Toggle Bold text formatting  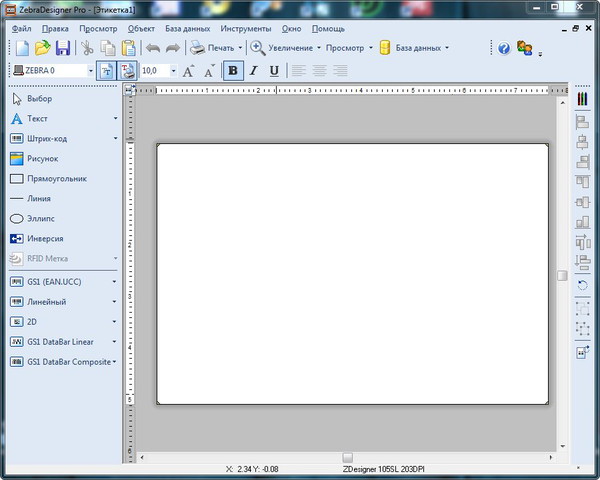coord(232,71)
